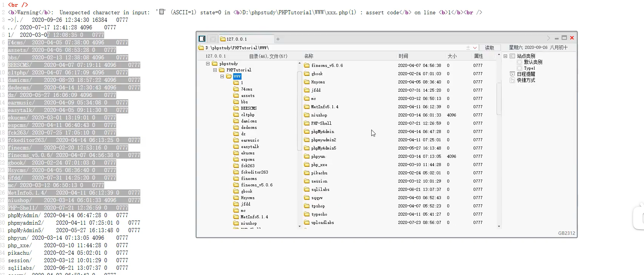
Task: Click the php_xxe/ line in the source output text
Action: [68, 245]
